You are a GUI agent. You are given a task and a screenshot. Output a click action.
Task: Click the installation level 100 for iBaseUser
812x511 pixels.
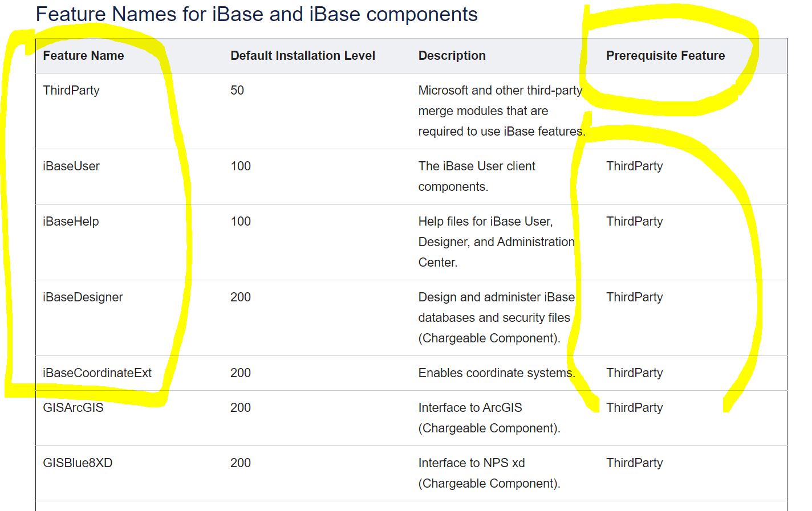click(x=241, y=166)
